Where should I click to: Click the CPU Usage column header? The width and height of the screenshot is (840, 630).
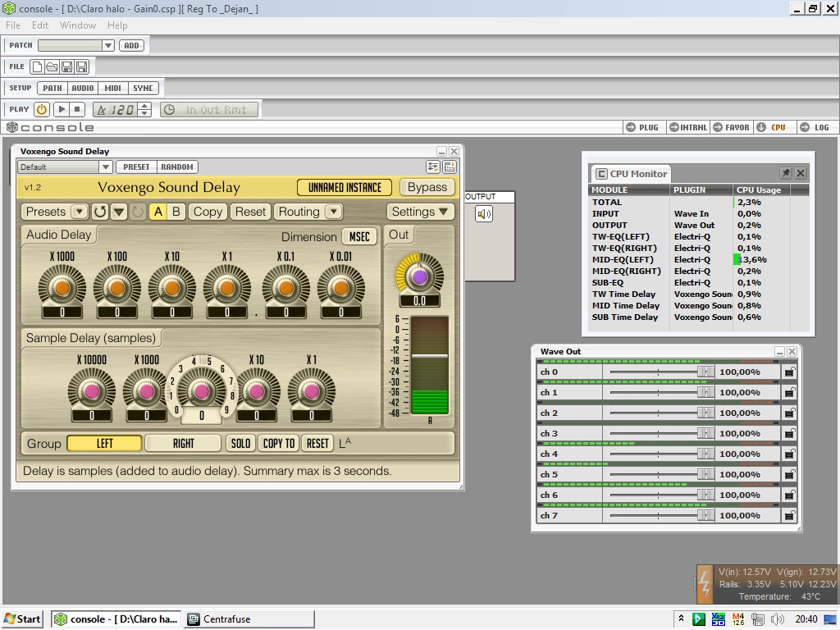[x=760, y=190]
